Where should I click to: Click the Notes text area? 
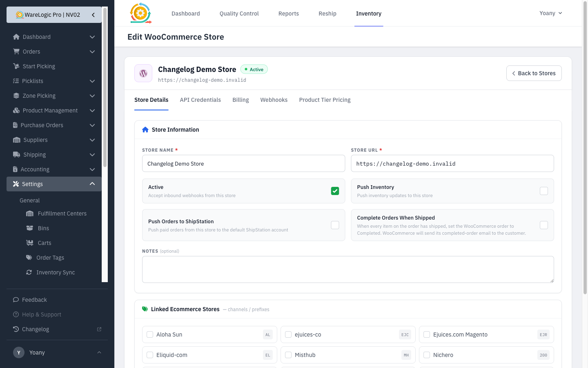pyautogui.click(x=348, y=269)
